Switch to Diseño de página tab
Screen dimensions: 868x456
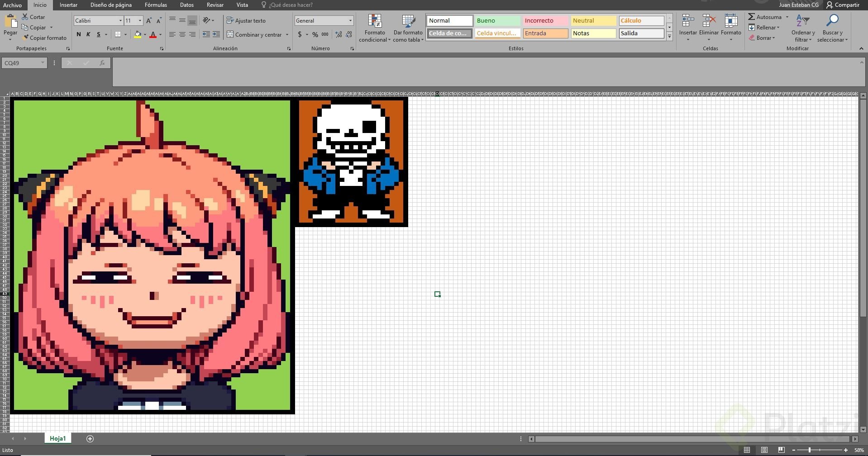[111, 5]
